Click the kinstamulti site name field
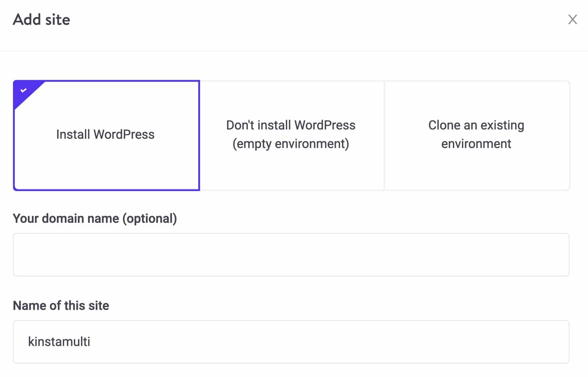Viewport: 588px width, 377px height. 291,341
